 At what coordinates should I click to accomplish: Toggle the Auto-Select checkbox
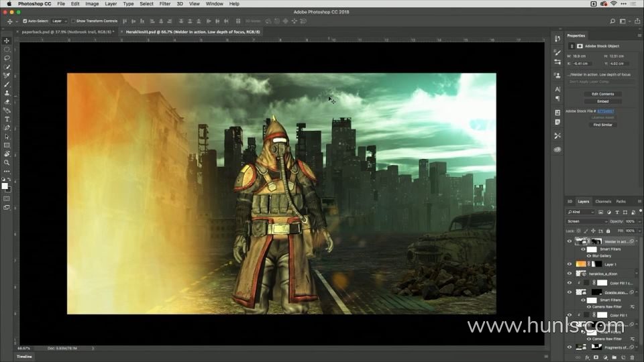25,21
